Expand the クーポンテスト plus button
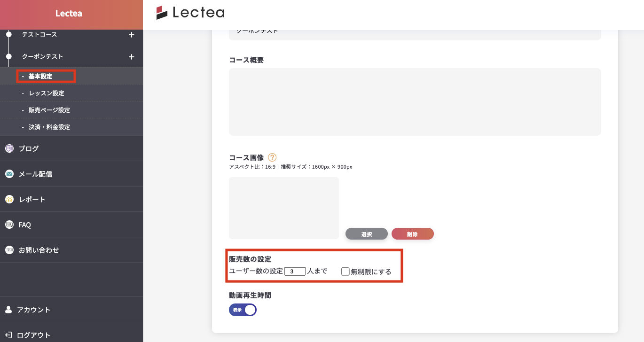644x342 pixels. coord(132,57)
